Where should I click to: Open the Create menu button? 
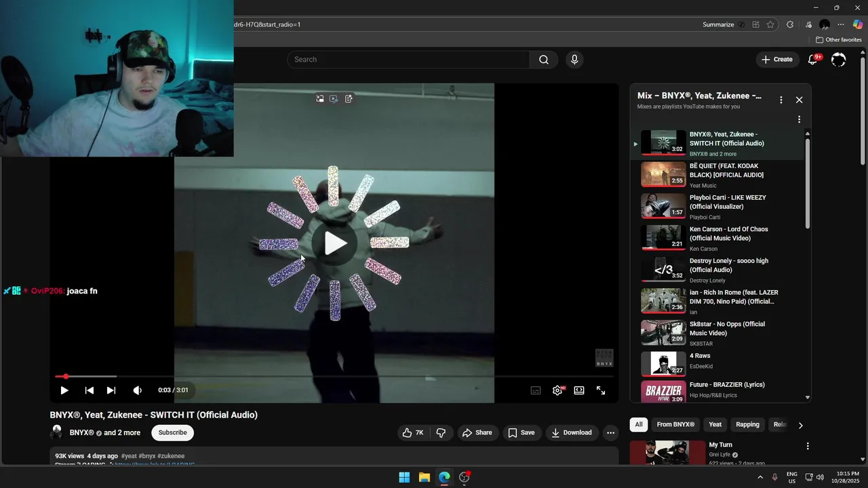coord(776,60)
